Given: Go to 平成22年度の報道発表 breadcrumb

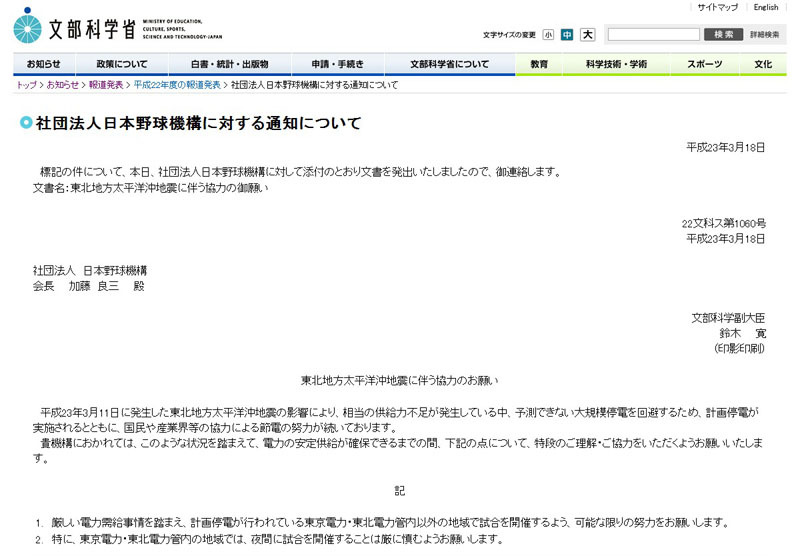Looking at the screenshot, I should pos(177,85).
